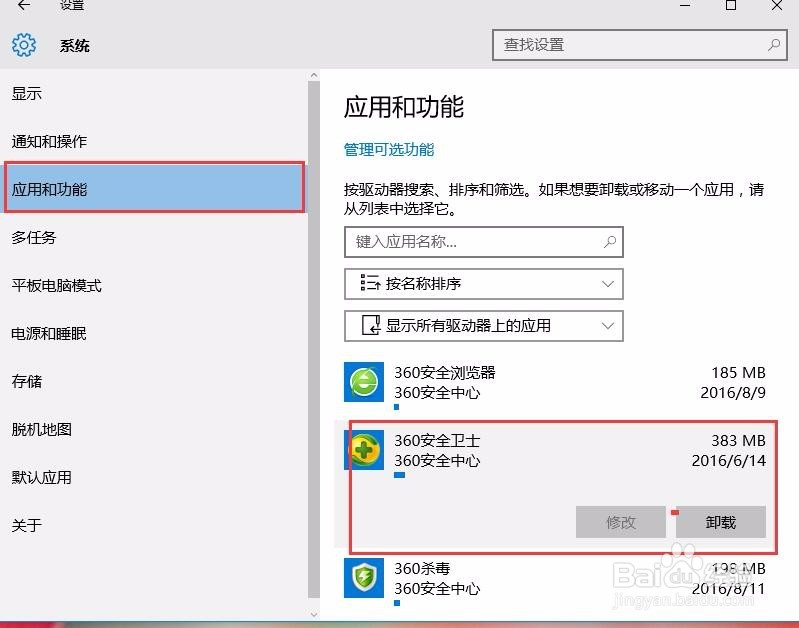This screenshot has width=799, height=628.
Task: Maximize the Settings window
Action: pos(731,5)
